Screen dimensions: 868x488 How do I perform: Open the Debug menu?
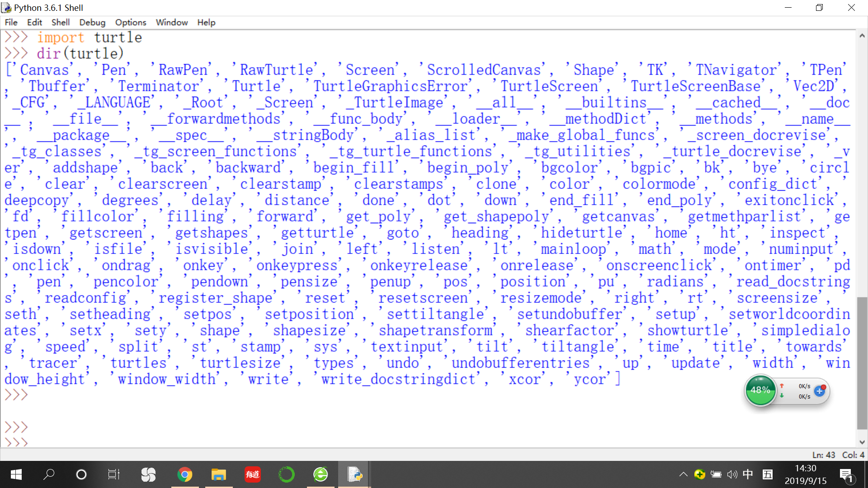click(x=92, y=22)
